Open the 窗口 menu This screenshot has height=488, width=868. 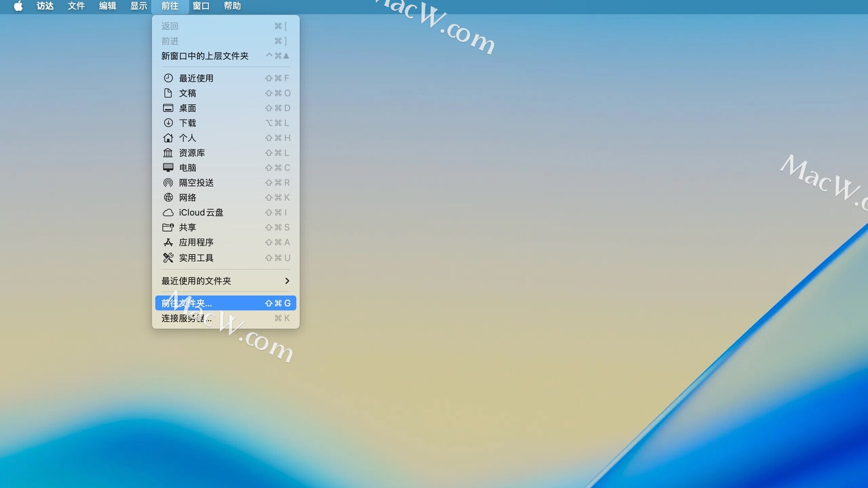coord(201,6)
